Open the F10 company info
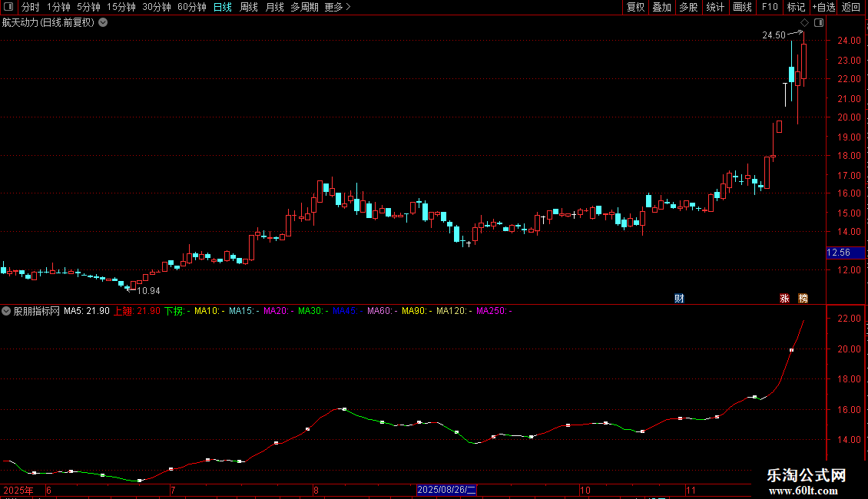 pos(770,7)
